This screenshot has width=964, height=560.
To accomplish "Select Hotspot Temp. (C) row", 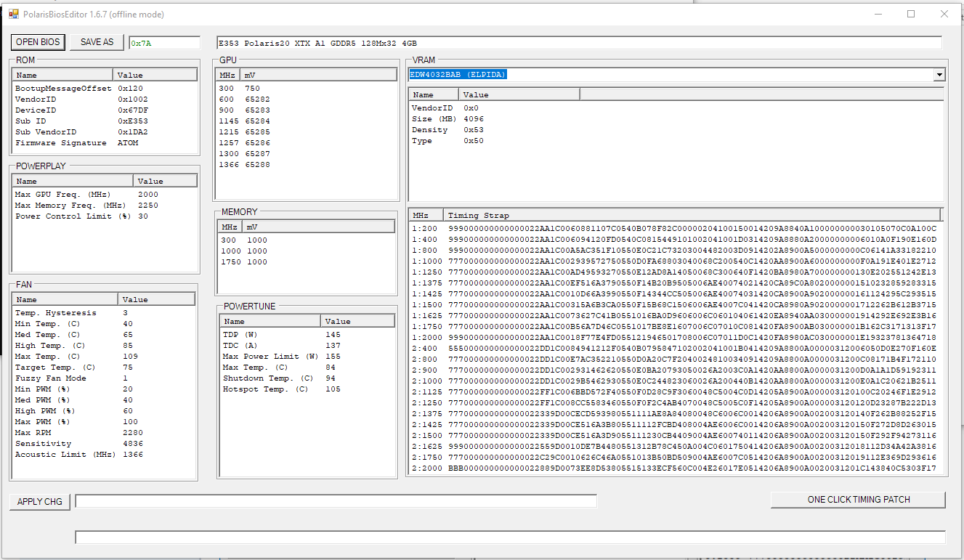I will pos(307,389).
